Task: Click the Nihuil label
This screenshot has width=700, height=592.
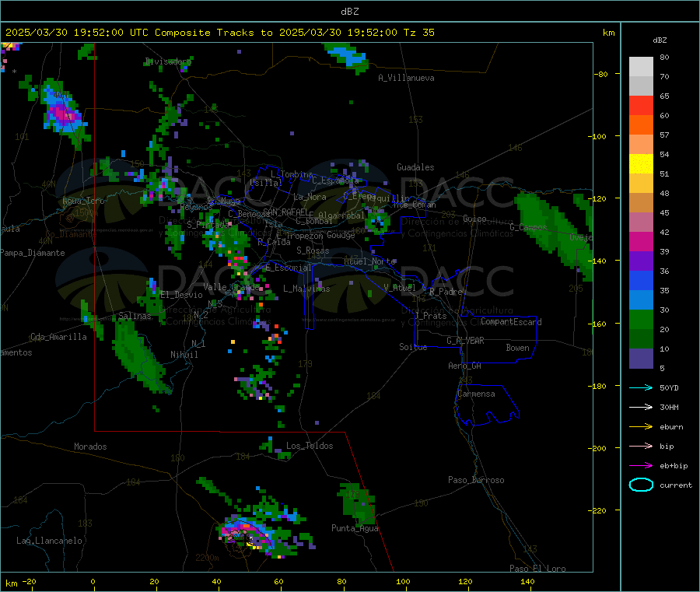Action: pos(184,355)
